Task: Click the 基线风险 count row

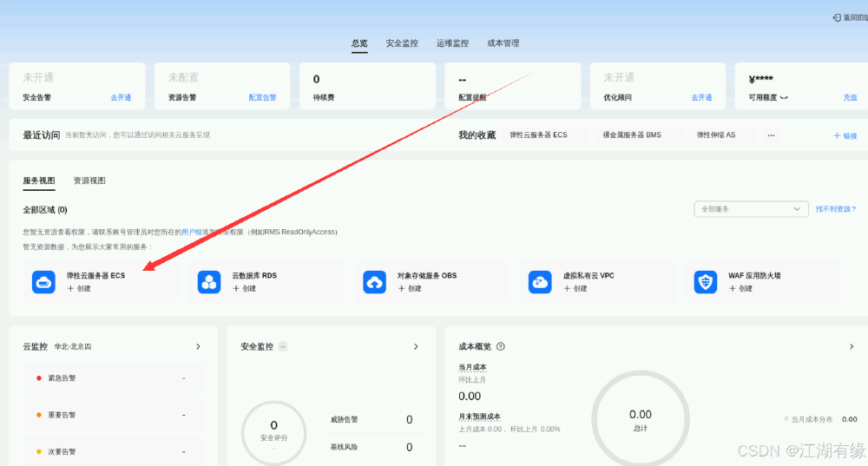Action: click(372, 447)
